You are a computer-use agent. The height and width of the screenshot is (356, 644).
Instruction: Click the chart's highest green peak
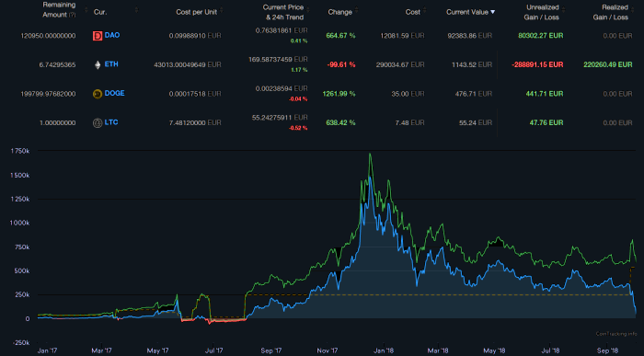(370, 154)
